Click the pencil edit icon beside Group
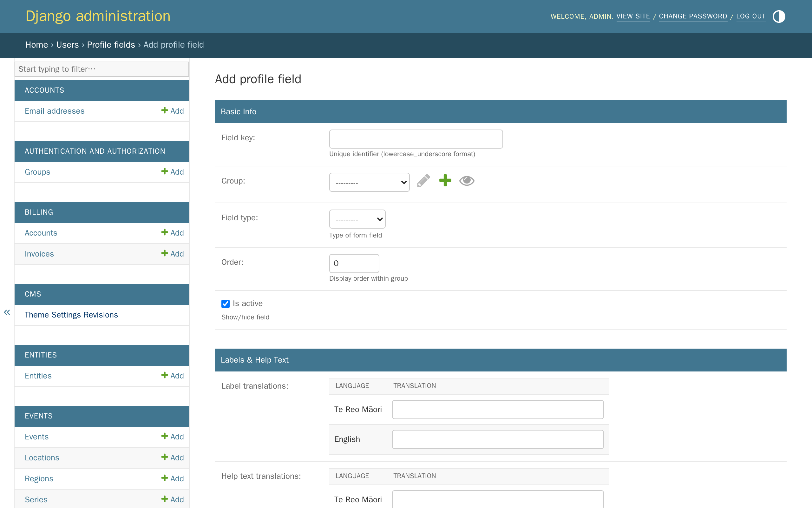 coord(423,181)
